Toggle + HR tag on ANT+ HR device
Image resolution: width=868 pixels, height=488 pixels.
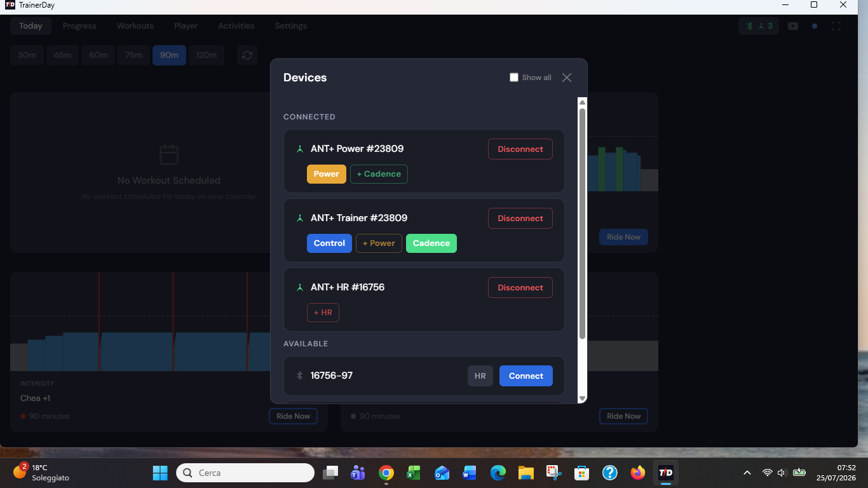coord(323,313)
